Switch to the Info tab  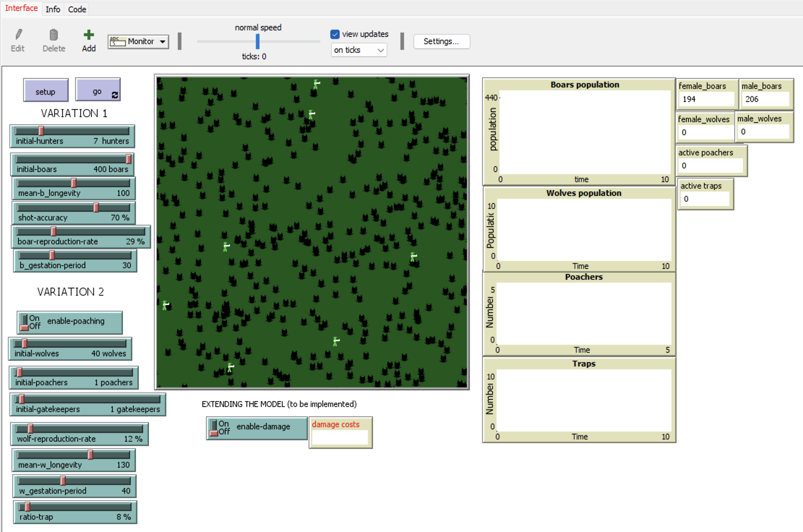pos(52,9)
